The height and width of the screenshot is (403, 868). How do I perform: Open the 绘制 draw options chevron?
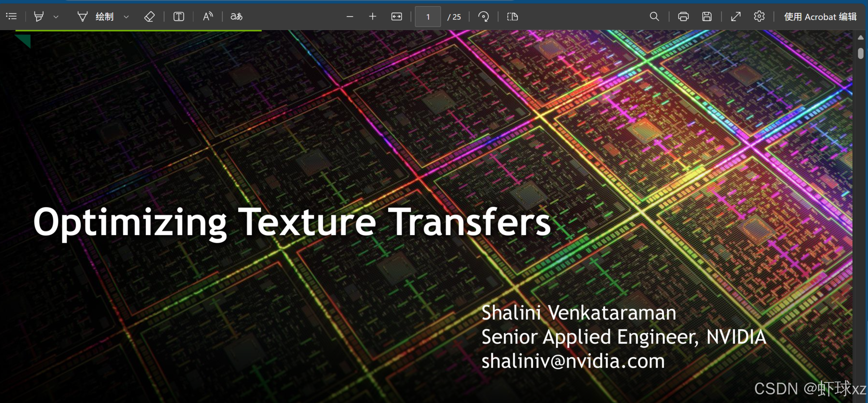pos(126,17)
